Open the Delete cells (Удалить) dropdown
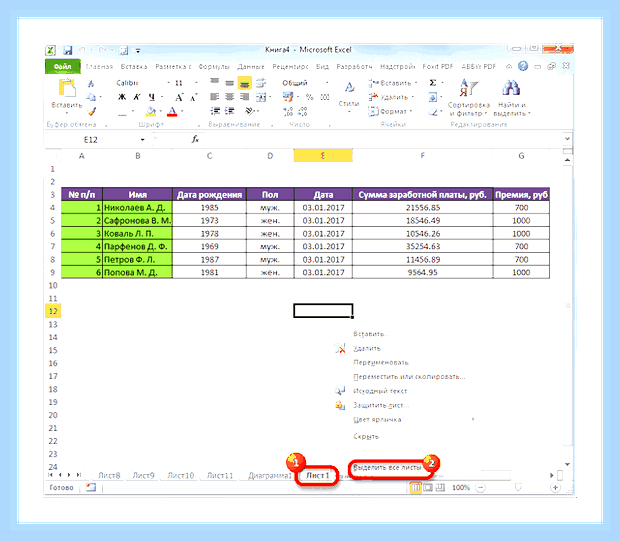This screenshot has height=541, width=620. click(x=413, y=97)
